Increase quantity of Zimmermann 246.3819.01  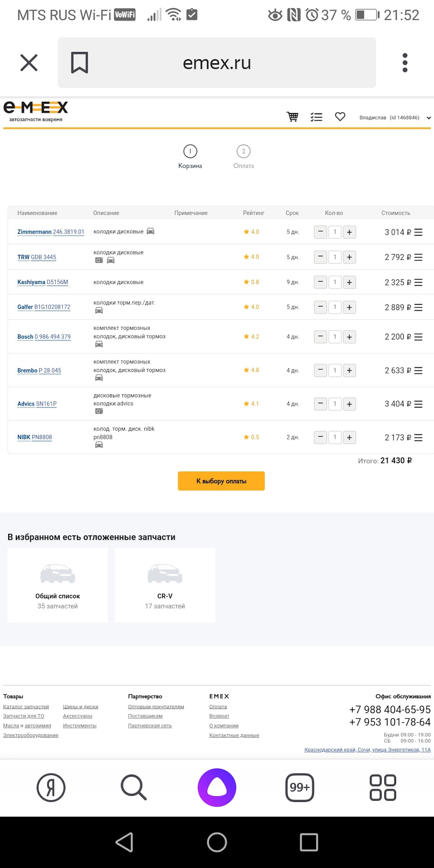pyautogui.click(x=349, y=232)
